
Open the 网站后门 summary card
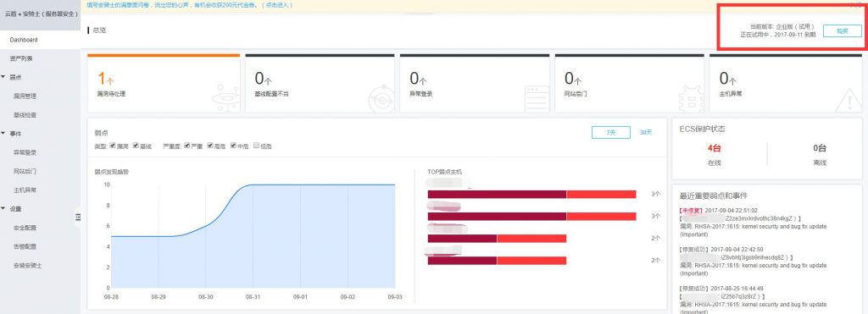pos(630,83)
